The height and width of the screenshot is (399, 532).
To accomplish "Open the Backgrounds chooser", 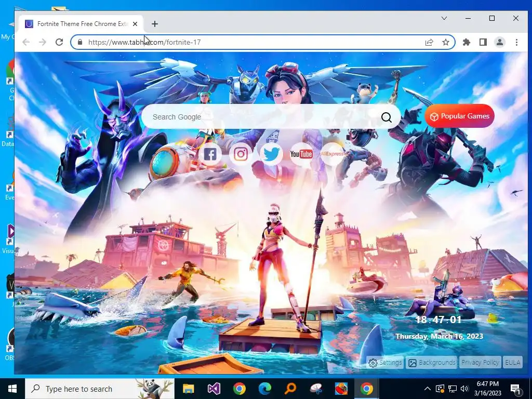I will [432, 362].
